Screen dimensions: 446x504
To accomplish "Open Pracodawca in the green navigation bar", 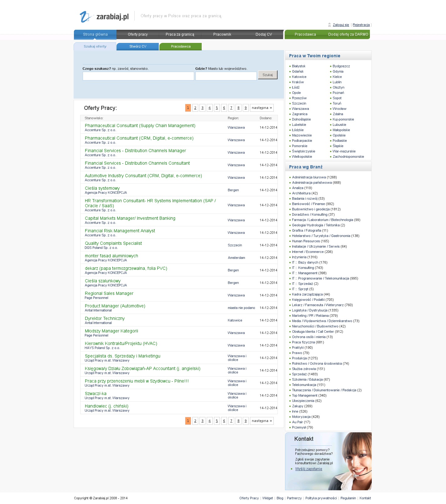I will click(305, 34).
